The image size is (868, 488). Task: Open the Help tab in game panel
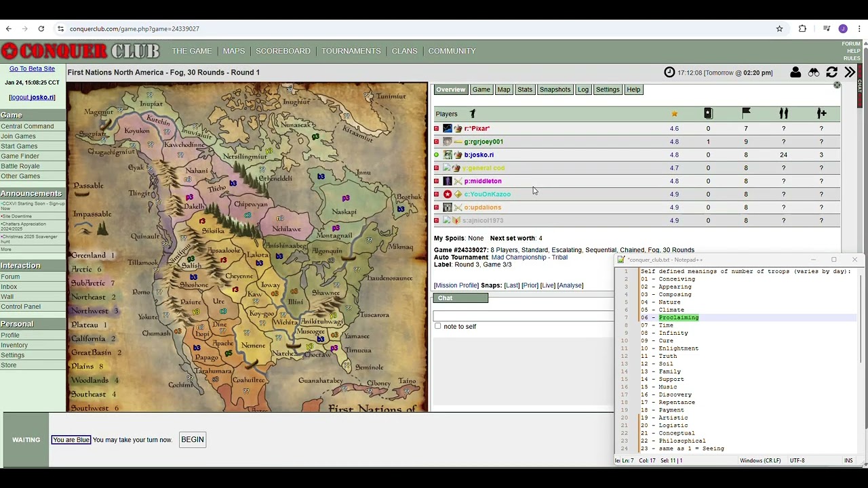(633, 89)
